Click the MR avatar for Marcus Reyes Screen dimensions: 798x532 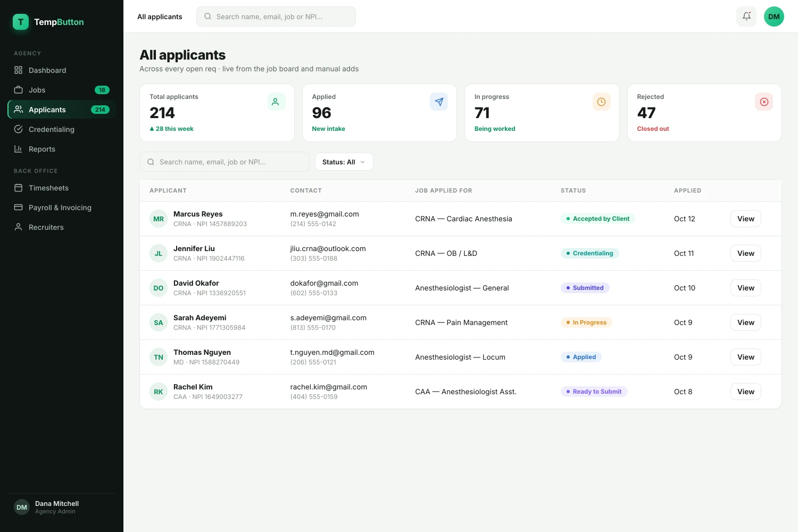pyautogui.click(x=159, y=219)
